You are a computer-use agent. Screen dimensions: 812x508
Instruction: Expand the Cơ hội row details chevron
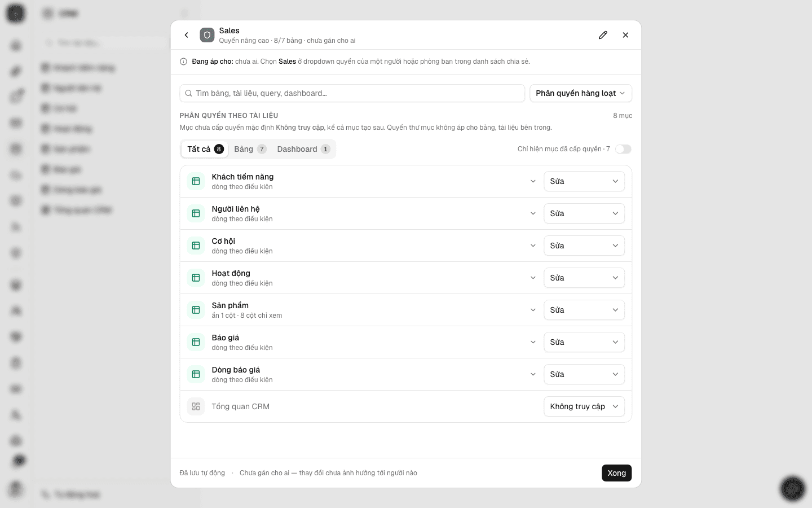pos(533,246)
